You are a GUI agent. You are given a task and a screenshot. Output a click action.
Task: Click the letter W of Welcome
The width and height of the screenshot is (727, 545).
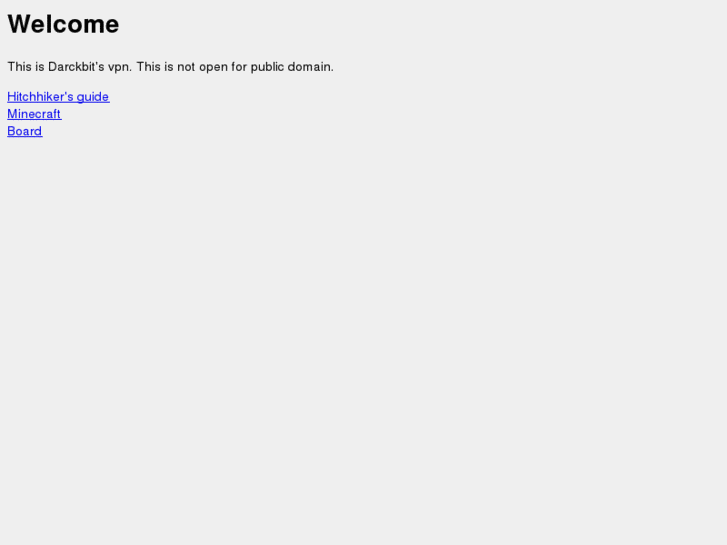[19, 24]
